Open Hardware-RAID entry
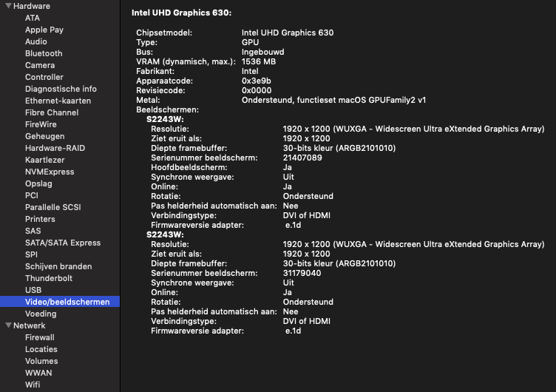 click(x=55, y=148)
